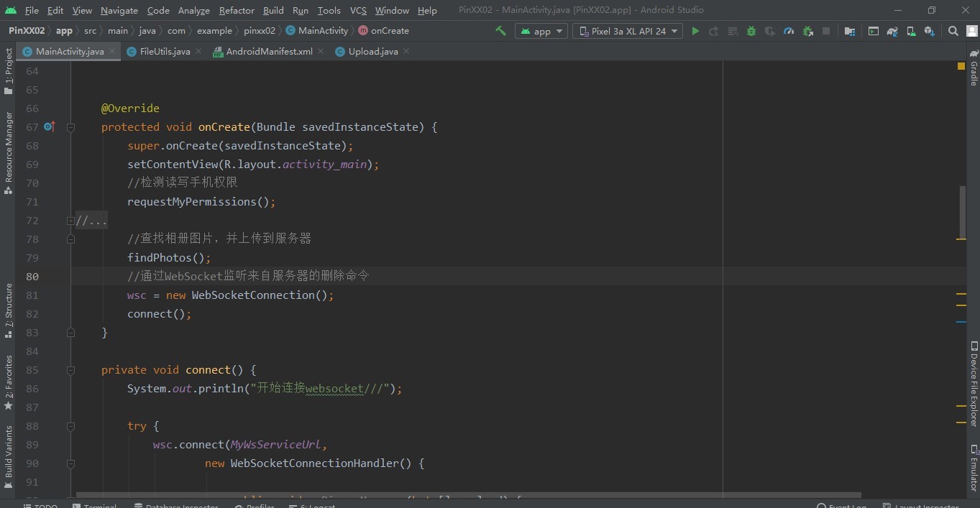The height and width of the screenshot is (508, 980).
Task: Open the File menu
Action: point(32,10)
